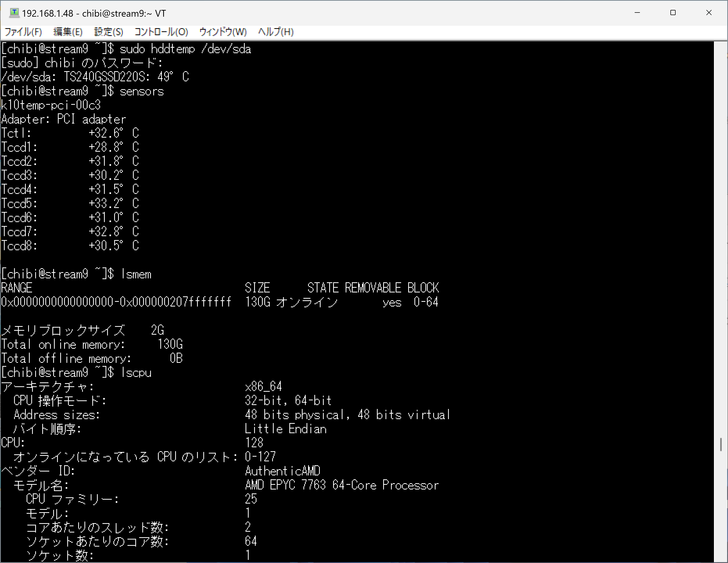This screenshot has height=563, width=728.
Task: Open the 設定(S) menu
Action: tap(109, 32)
